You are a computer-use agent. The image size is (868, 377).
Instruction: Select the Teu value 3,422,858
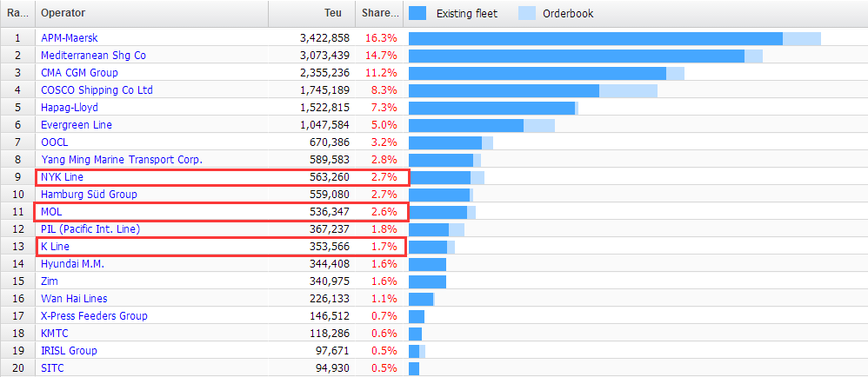coord(325,38)
